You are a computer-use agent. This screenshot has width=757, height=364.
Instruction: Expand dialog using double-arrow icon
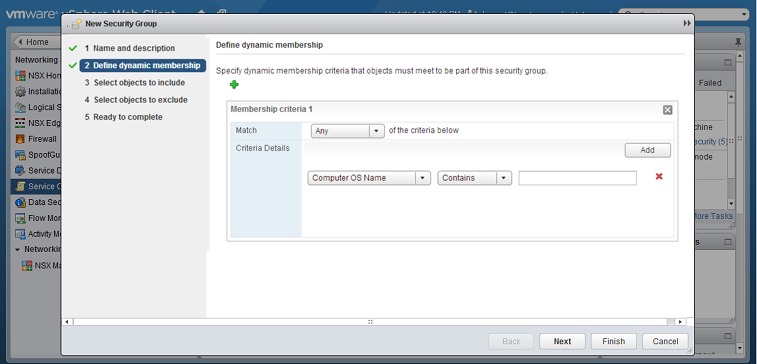tap(687, 23)
